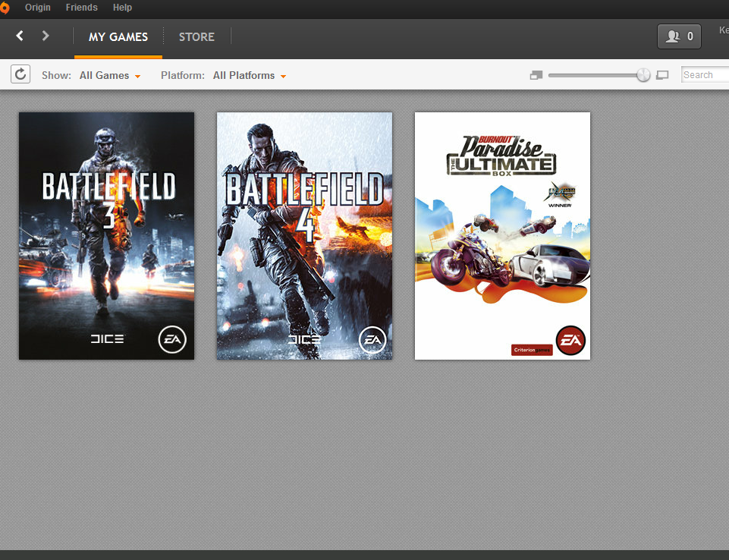Open the Friends menu
Image resolution: width=729 pixels, height=560 pixels.
click(81, 8)
